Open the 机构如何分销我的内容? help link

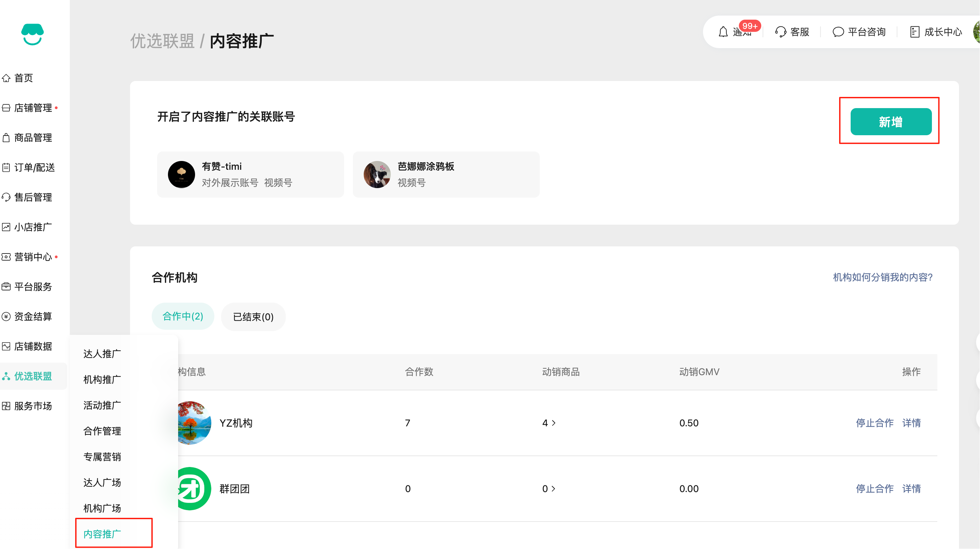882,278
